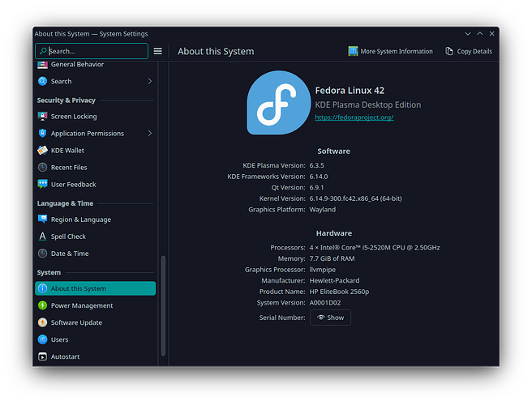Select Date & Time entry
The width and height of the screenshot is (532, 405).
(96, 254)
